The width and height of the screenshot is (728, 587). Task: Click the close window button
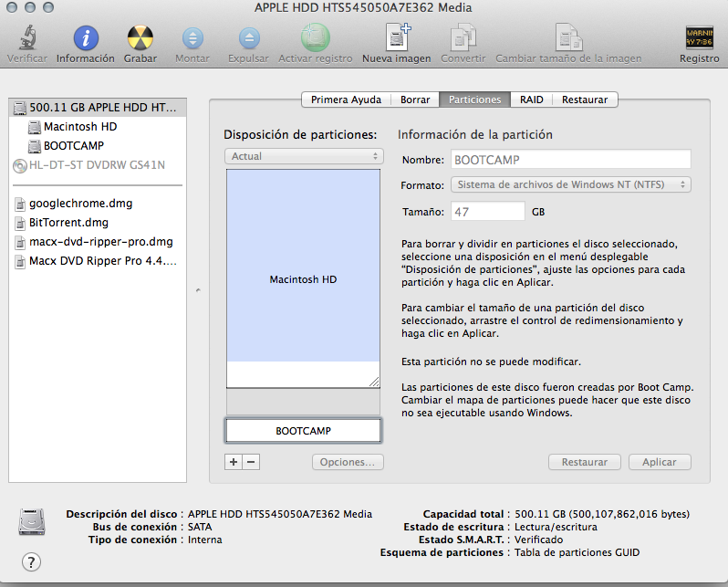click(12, 7)
